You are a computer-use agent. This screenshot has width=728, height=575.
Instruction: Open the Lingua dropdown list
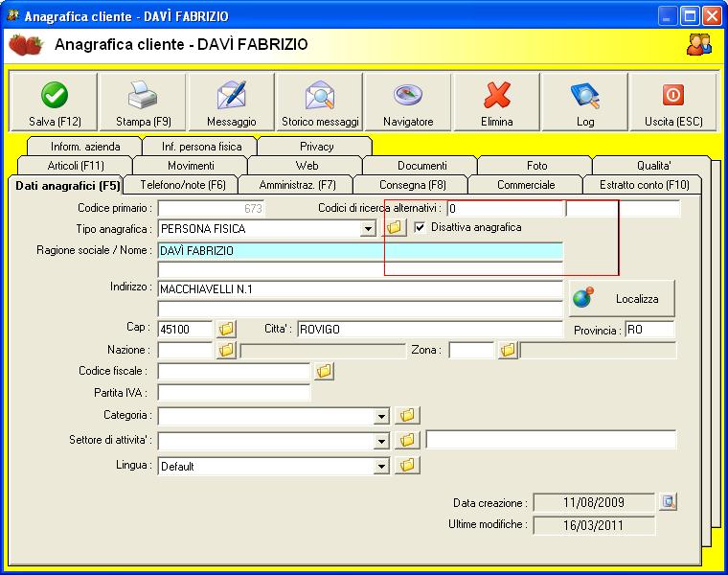382,466
